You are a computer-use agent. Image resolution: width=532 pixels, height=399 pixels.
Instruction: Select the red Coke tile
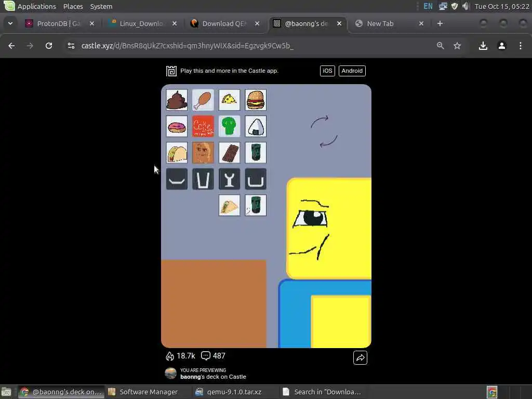point(203,126)
